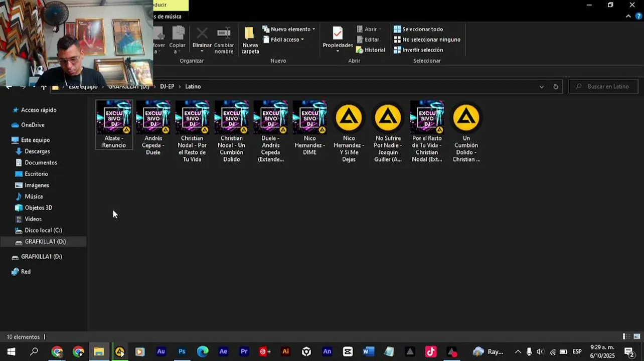Click the Copiar a ribbon icon
Viewport: 644px width, 361px height.
(178, 33)
